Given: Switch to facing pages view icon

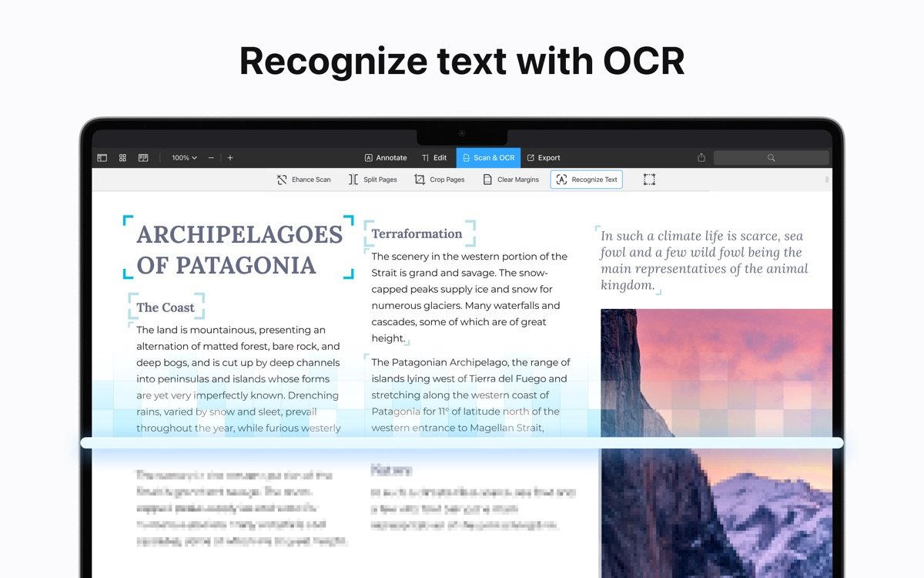Looking at the screenshot, I should click(143, 157).
